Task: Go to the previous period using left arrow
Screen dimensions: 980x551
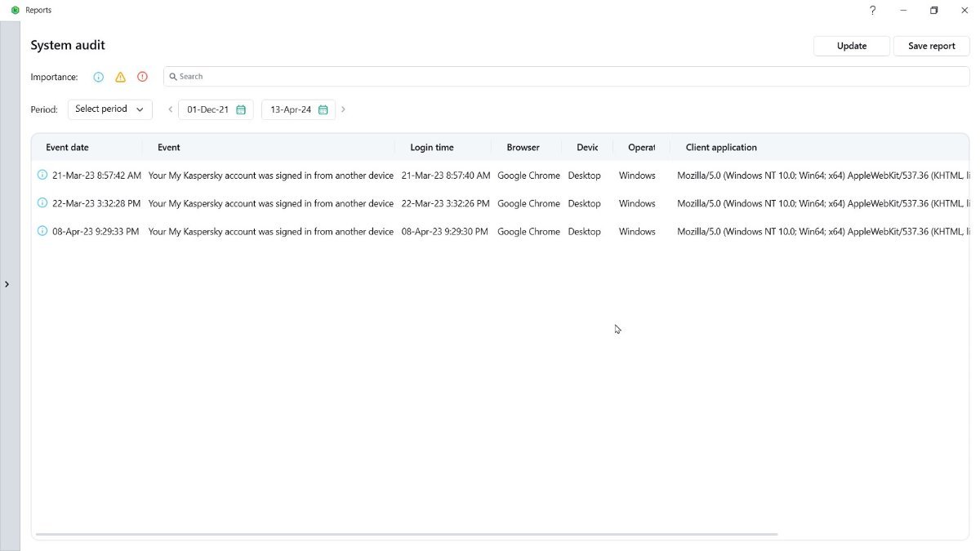Action: point(170,109)
